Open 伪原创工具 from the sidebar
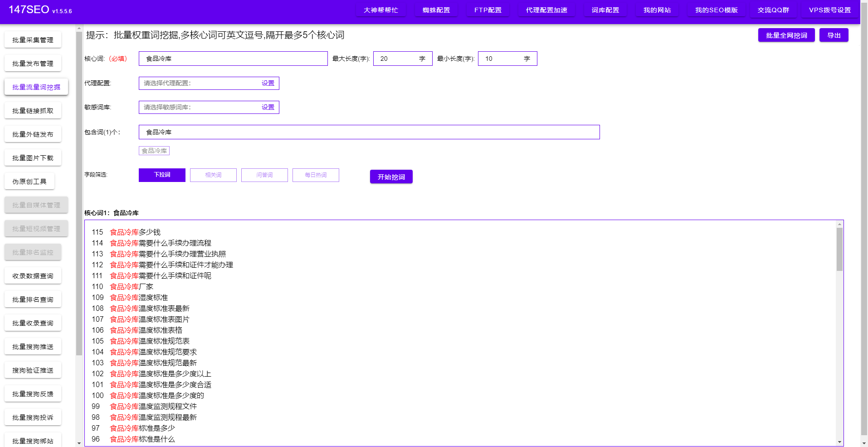 pos(29,182)
